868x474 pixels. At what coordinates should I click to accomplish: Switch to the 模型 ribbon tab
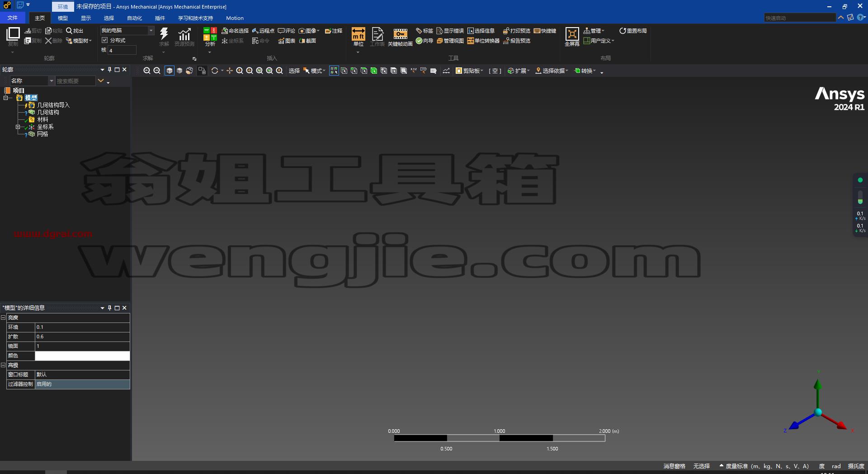pos(63,18)
